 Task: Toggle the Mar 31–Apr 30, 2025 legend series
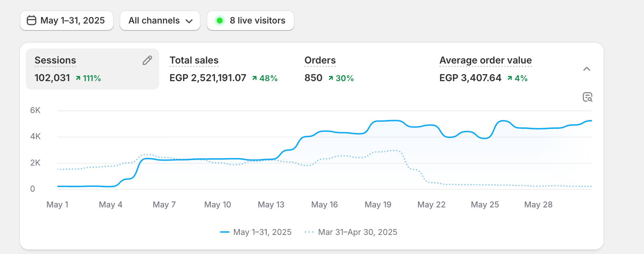coord(351,232)
